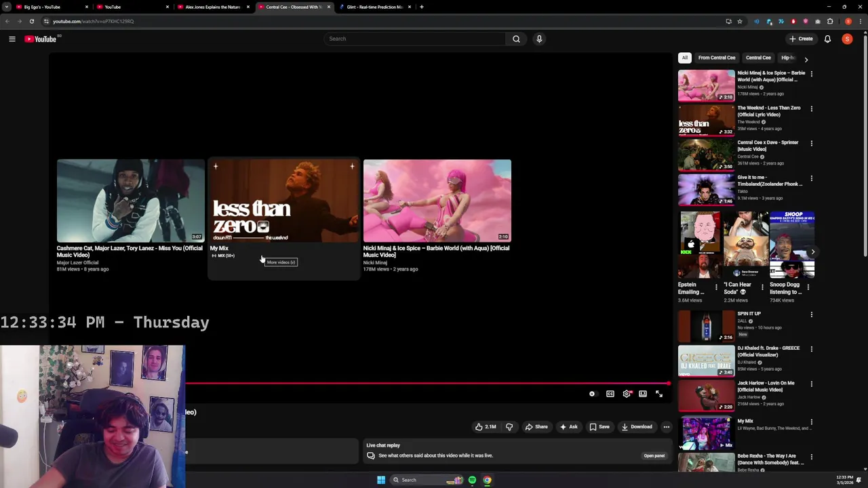
Task: Open options for the Barbie World sidebar video
Action: click(812, 74)
